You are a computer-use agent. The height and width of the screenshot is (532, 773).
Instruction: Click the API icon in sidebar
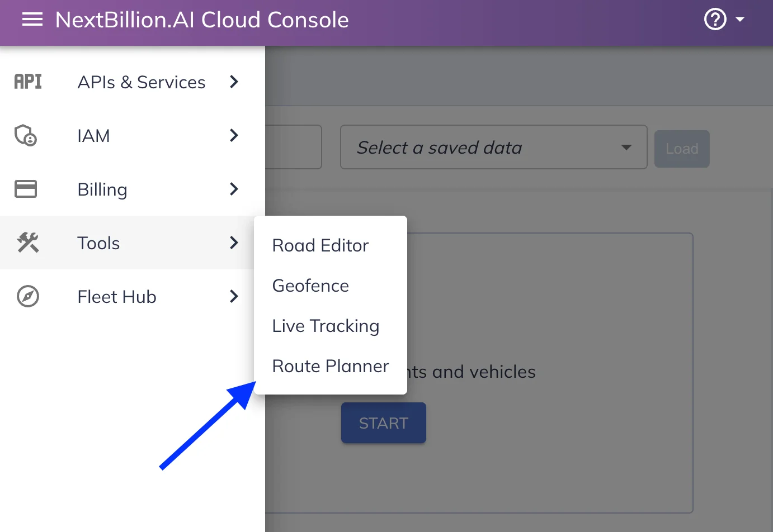(28, 82)
